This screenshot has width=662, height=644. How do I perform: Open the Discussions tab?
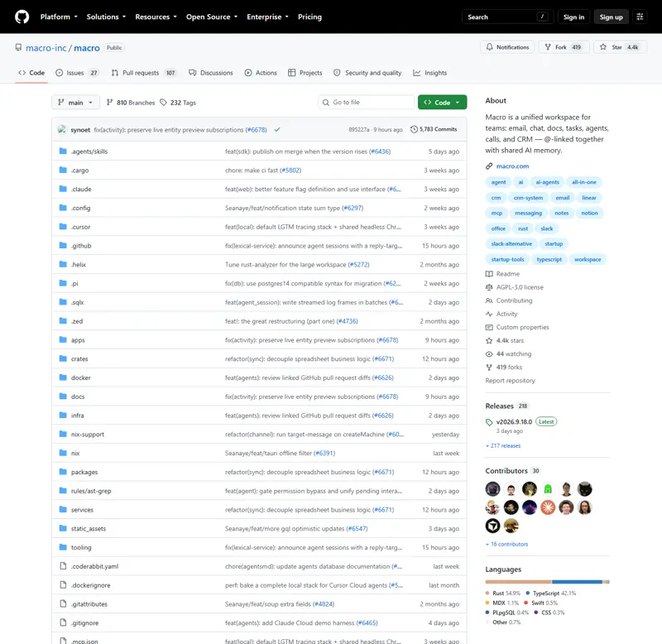click(x=211, y=73)
